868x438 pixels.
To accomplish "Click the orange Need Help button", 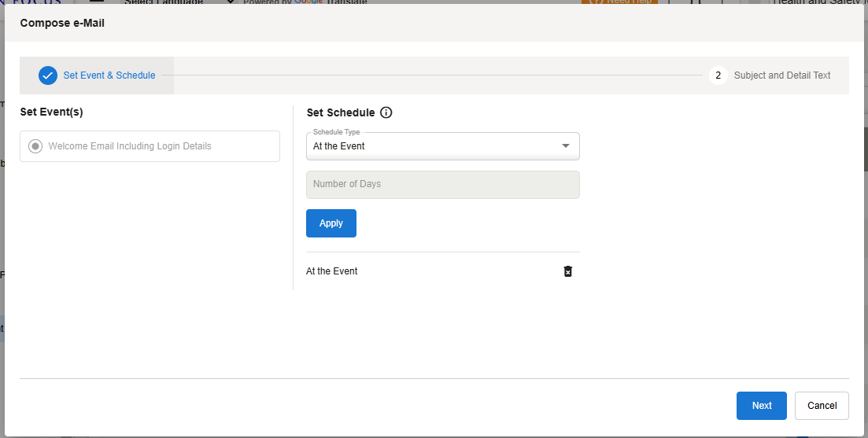I will pyautogui.click(x=620, y=2).
